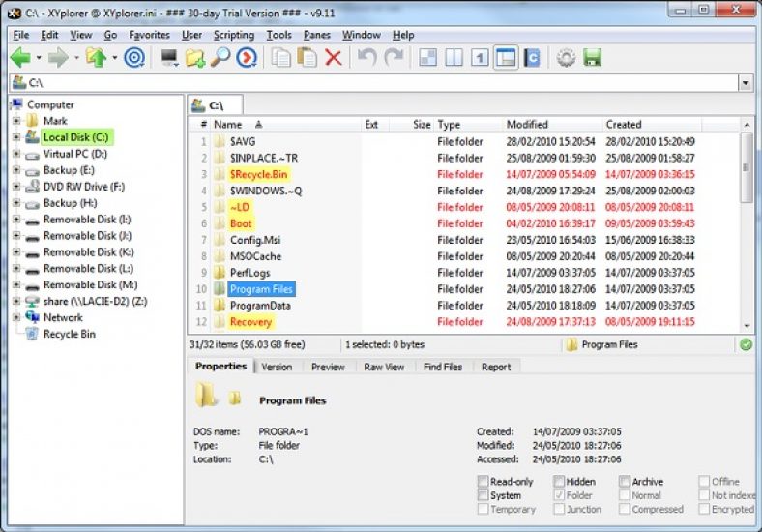Toggle the Read-only attribute checkbox
The height and width of the screenshot is (532, 762).
point(484,482)
